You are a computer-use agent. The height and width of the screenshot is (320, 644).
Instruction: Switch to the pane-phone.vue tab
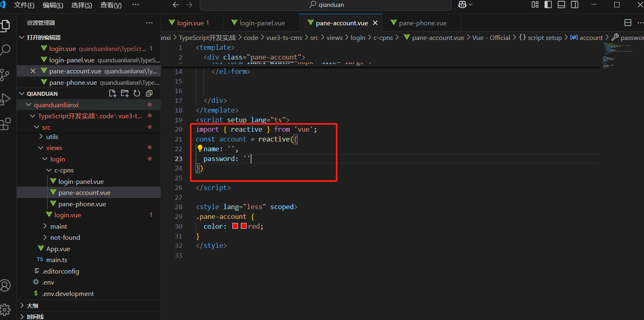pos(422,23)
